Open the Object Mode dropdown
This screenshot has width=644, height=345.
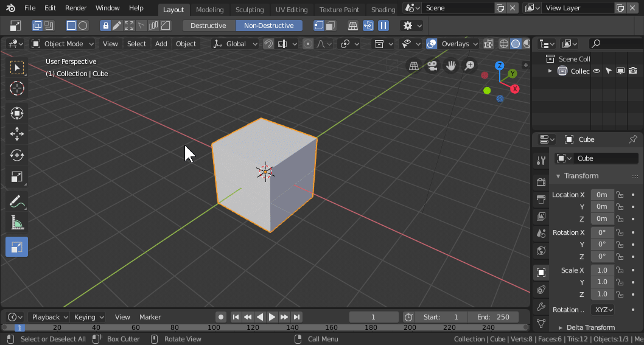tap(63, 44)
